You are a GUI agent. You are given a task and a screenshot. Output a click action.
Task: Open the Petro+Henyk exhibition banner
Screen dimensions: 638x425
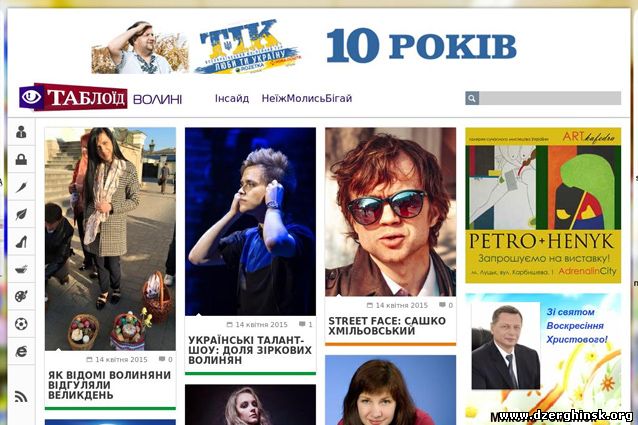coord(543,205)
